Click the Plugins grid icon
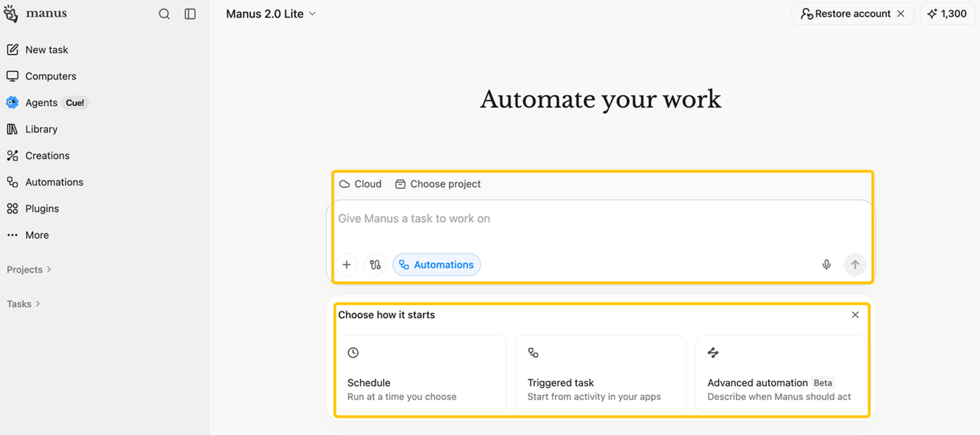The width and height of the screenshot is (980, 435). pyautogui.click(x=12, y=208)
